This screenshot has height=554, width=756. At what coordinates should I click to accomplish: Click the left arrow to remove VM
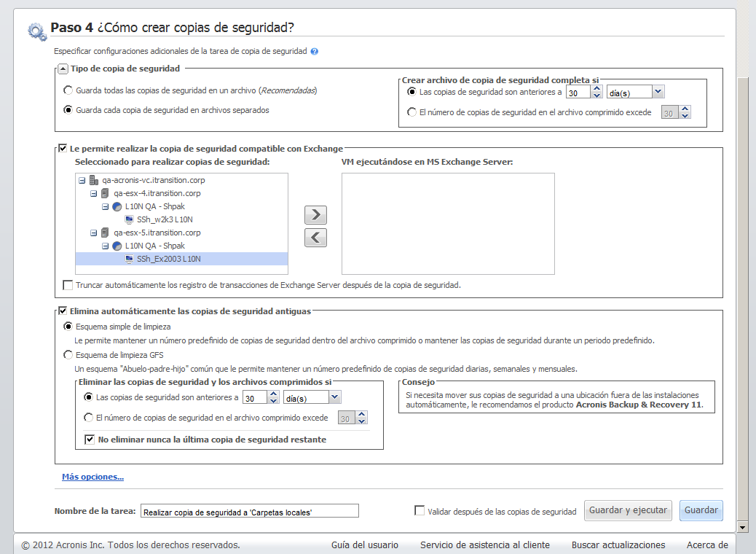tap(315, 238)
